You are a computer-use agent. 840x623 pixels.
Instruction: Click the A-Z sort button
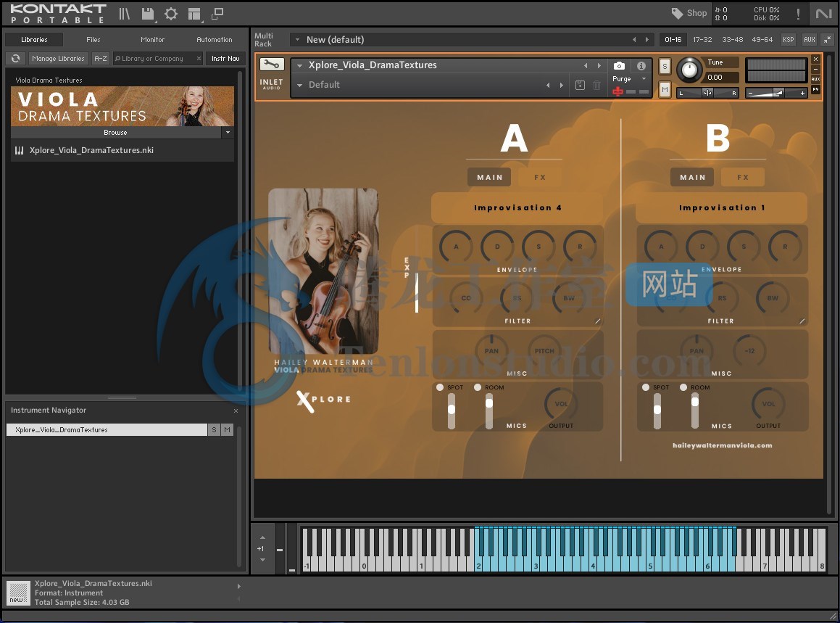100,59
